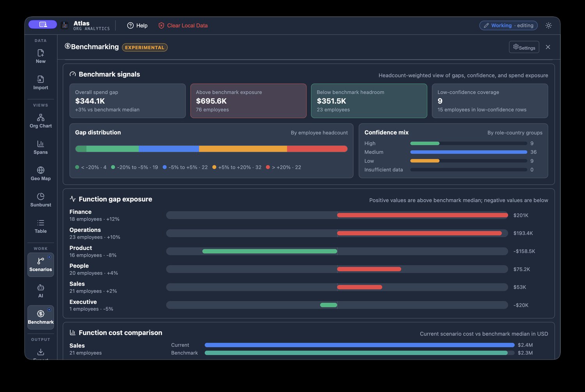Click the '< -20% · 4' legend entry
Image resolution: width=585 pixels, height=392 pixels.
[x=91, y=167]
